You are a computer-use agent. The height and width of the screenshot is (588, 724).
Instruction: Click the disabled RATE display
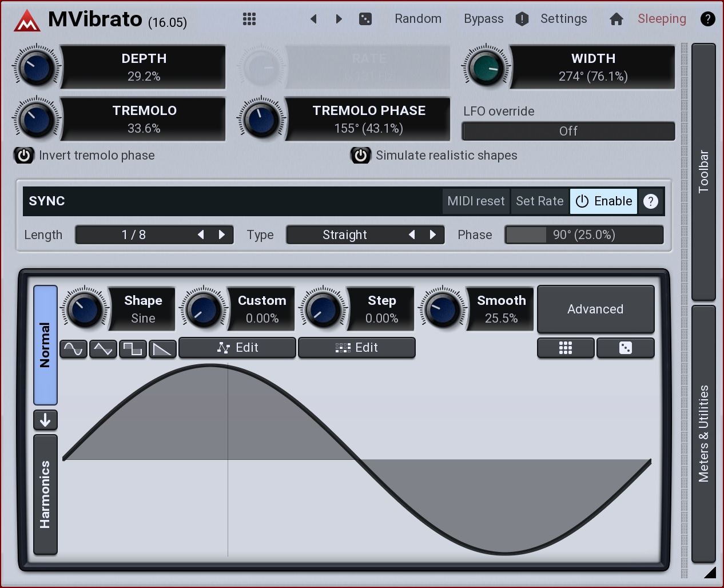click(368, 67)
